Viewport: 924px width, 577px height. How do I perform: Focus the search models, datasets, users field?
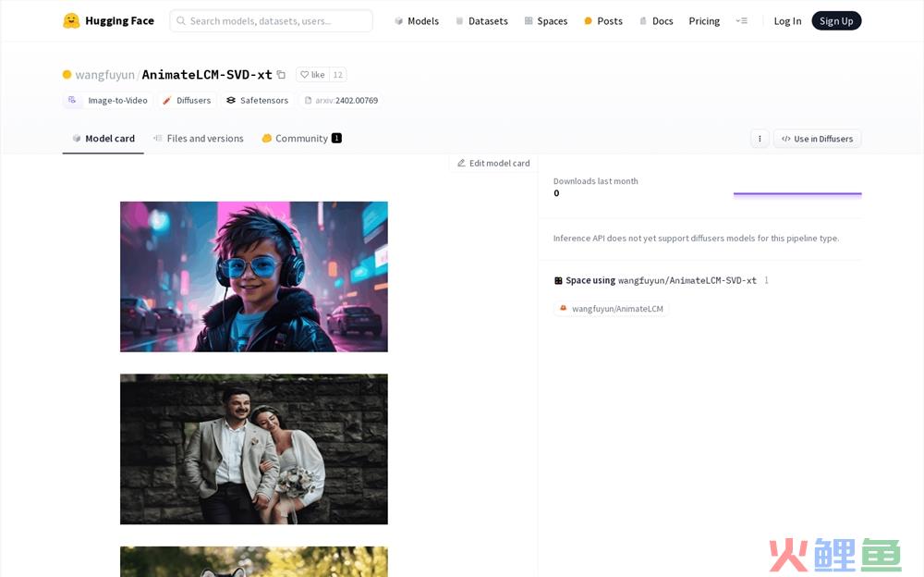tap(271, 20)
